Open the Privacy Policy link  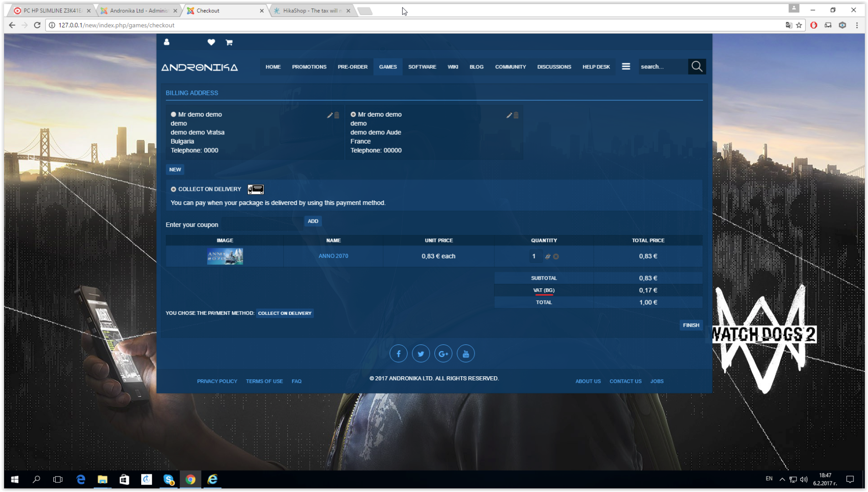point(217,381)
